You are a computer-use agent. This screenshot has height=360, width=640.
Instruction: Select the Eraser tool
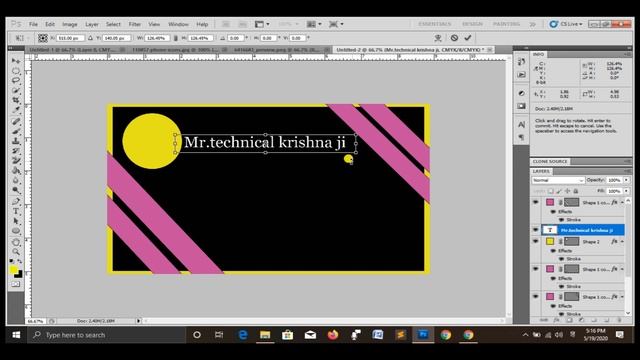click(x=16, y=161)
